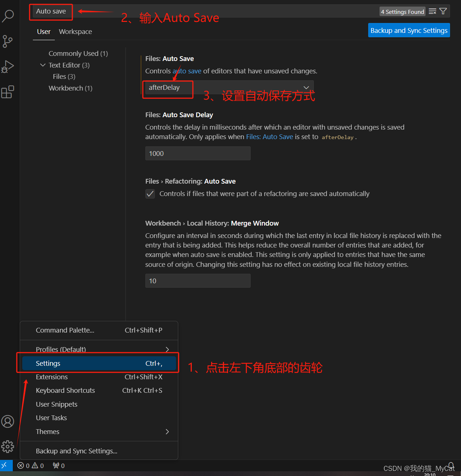Viewport: 461px width, 476px height.
Task: Open the Source Control view
Action: [x=8, y=41]
